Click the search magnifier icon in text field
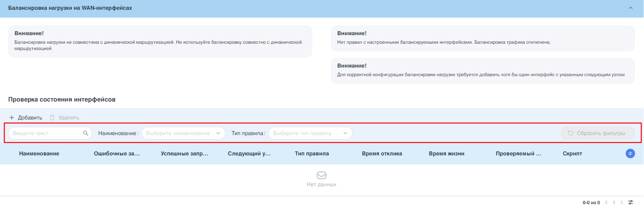Image resolution: width=644 pixels, height=212 pixels. pos(86,133)
